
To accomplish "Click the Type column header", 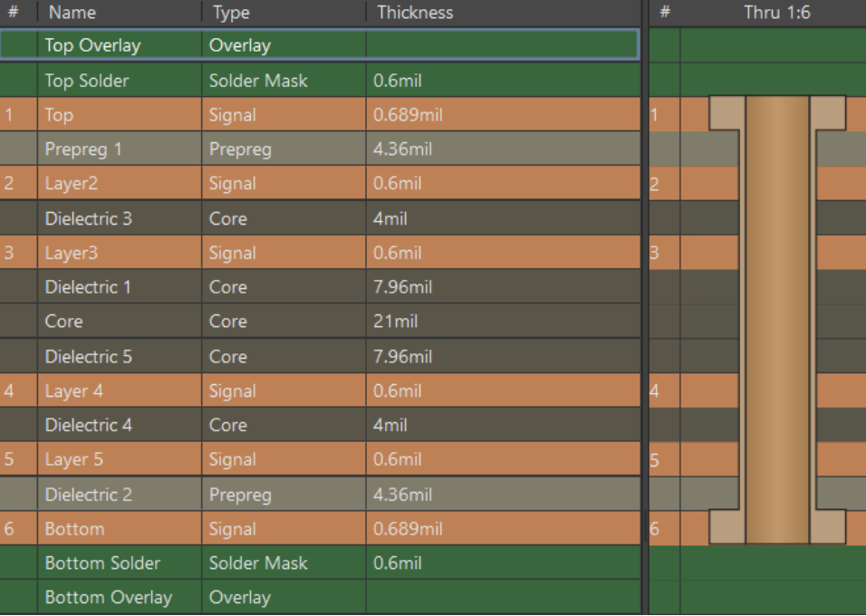I will pyautogui.click(x=230, y=13).
